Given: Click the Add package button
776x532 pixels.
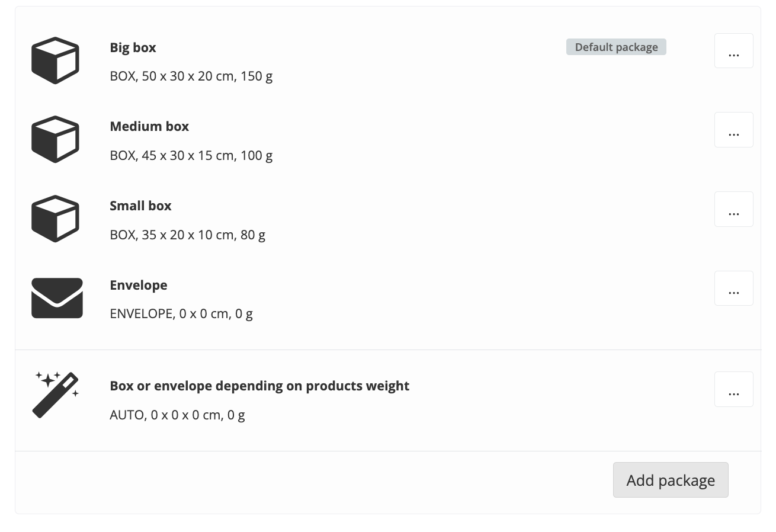Looking at the screenshot, I should pos(671,480).
